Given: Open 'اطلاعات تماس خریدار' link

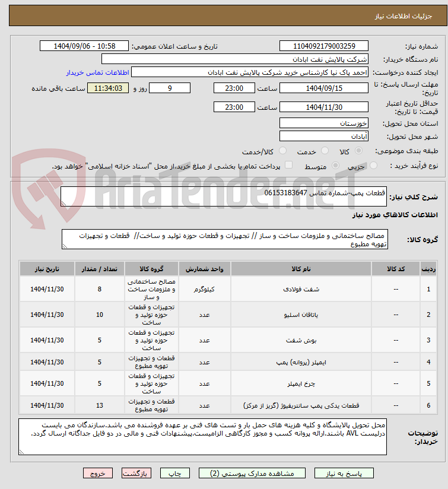Looking at the screenshot, I should click(x=97, y=72).
